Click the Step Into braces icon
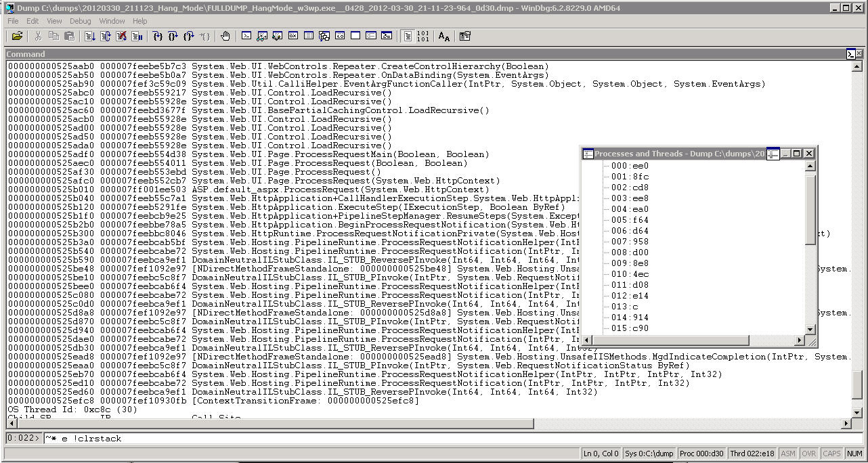868x463 pixels. coord(158,36)
